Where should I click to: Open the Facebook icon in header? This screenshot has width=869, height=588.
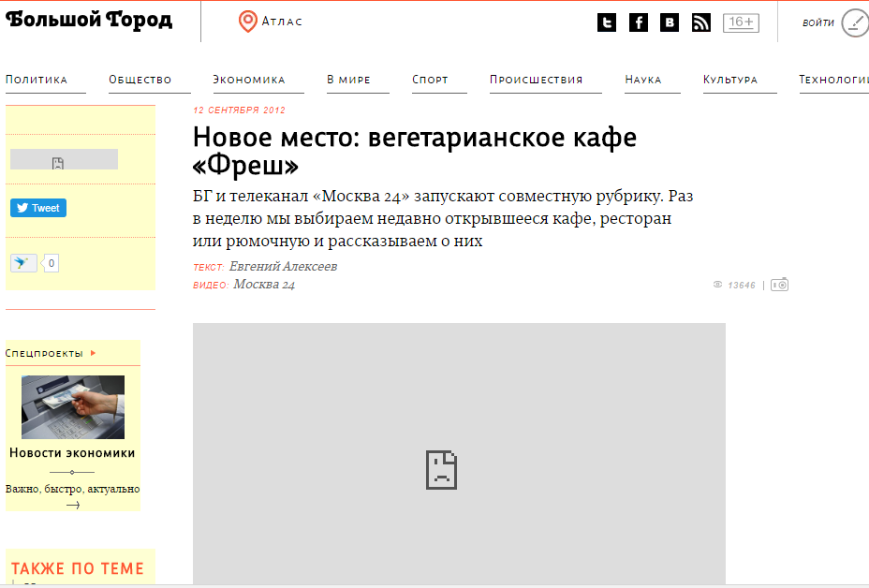639,22
